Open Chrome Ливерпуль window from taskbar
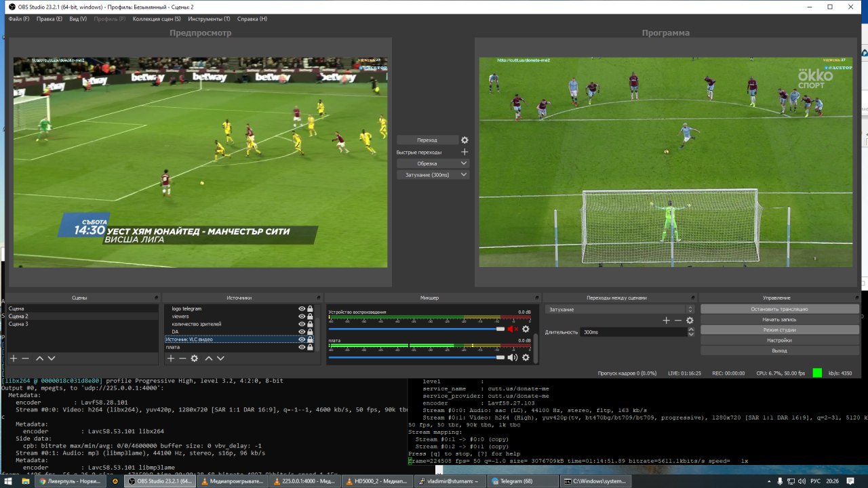 69,481
